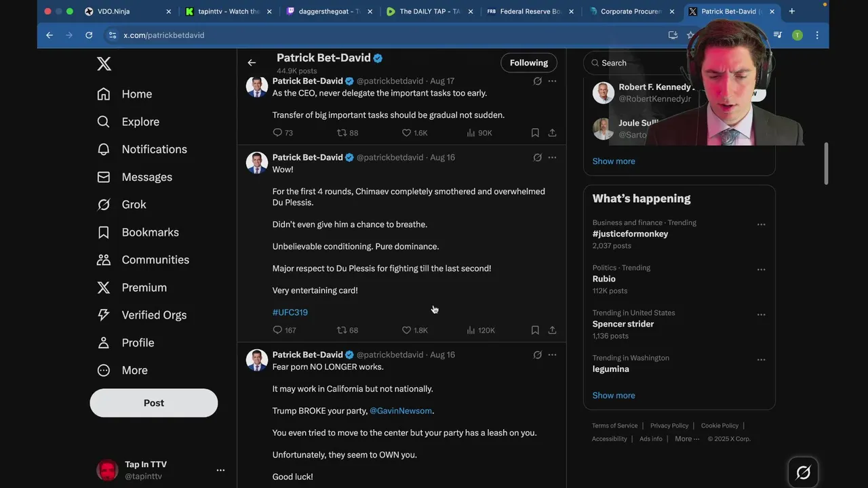Reply to the Chimaev UFC319 post
This screenshot has width=868, height=488.
[284, 330]
